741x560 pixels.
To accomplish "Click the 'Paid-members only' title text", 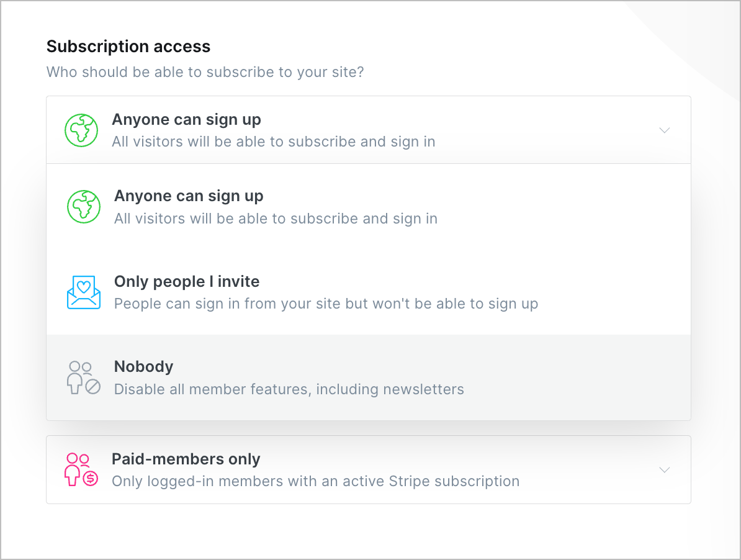I will click(186, 459).
